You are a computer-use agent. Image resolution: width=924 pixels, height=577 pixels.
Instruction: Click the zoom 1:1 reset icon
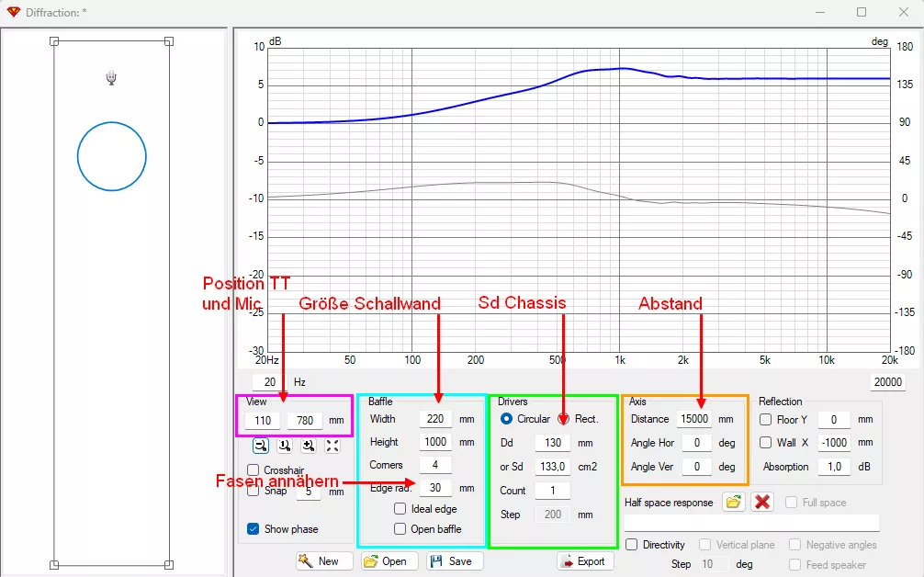pyautogui.click(x=285, y=446)
